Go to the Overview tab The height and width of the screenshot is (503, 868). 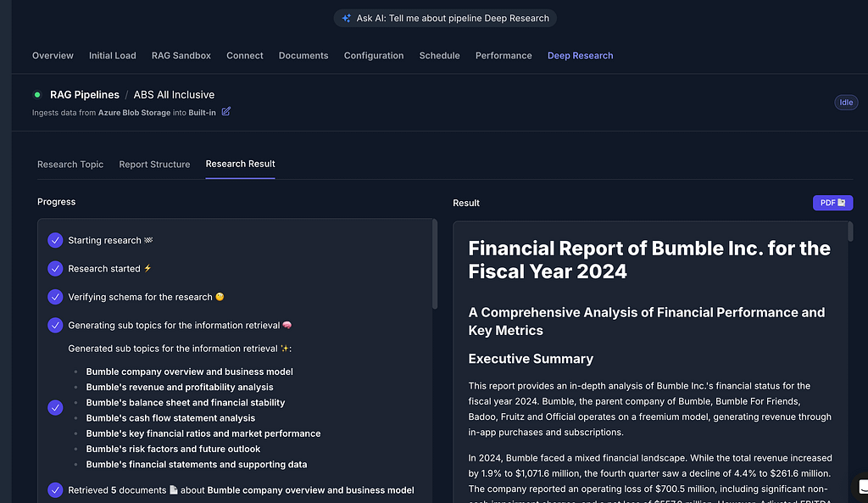pos(53,55)
